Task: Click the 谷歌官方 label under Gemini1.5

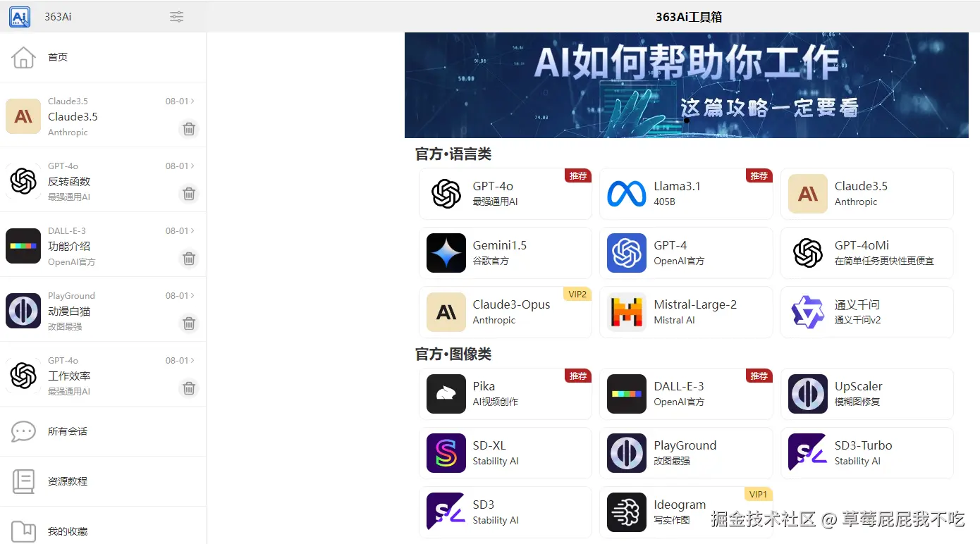Action: [x=491, y=261]
